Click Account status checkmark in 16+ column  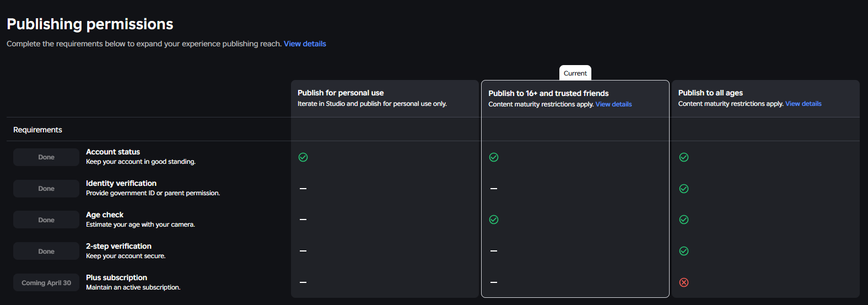click(x=494, y=157)
